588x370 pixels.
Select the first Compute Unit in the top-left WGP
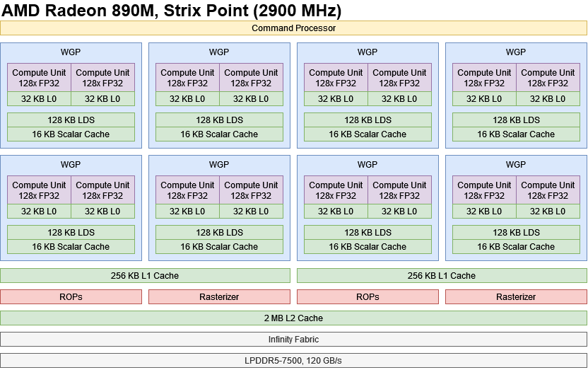(x=40, y=78)
